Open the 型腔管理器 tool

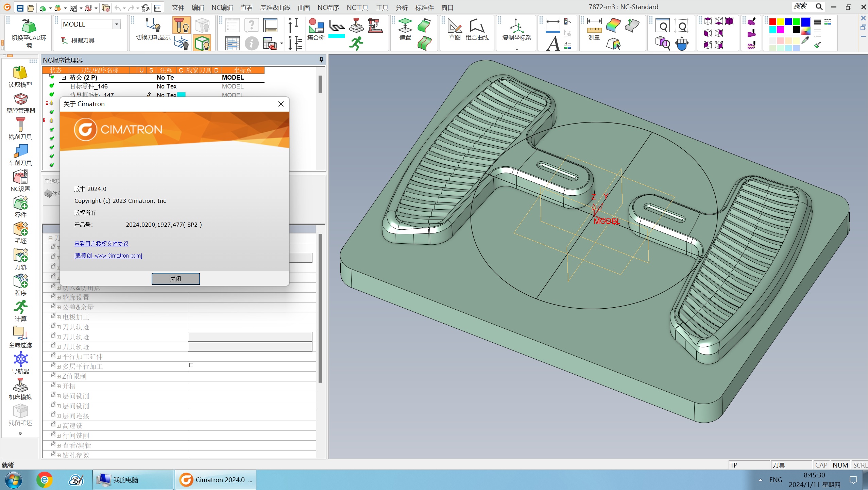(x=20, y=99)
